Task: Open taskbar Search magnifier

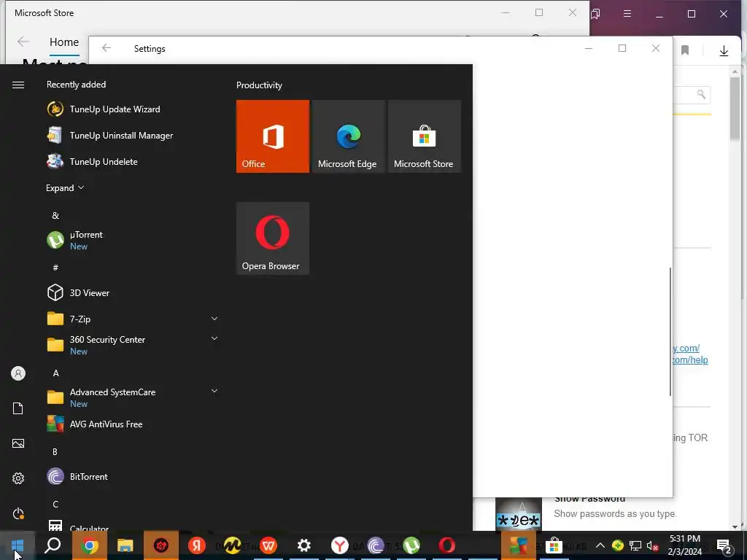Action: click(53, 545)
